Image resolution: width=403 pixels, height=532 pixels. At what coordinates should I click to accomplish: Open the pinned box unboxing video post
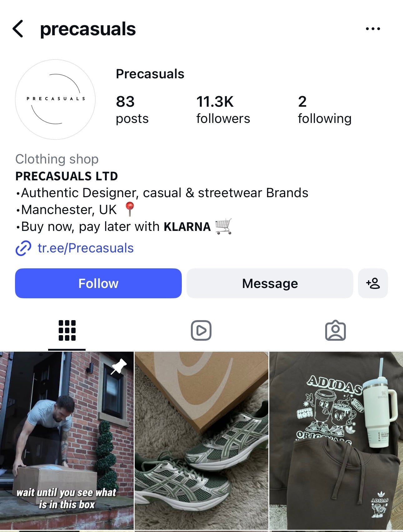point(67,441)
